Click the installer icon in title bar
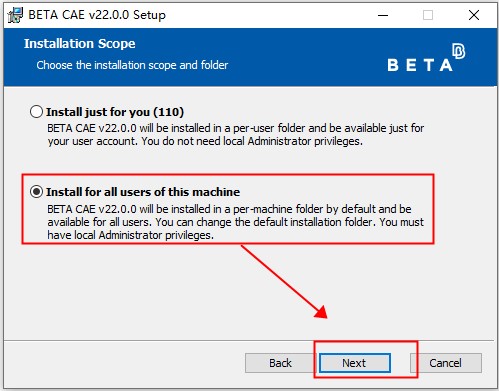The width and height of the screenshot is (499, 391). [x=15, y=15]
